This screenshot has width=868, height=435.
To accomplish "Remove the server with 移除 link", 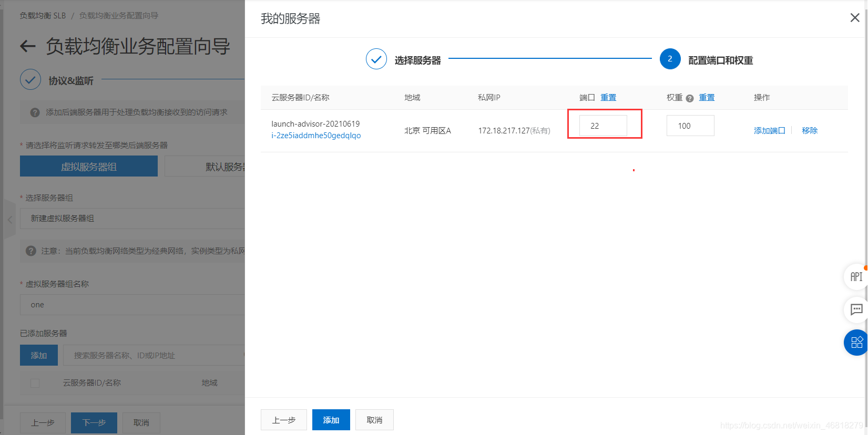I will pos(810,130).
